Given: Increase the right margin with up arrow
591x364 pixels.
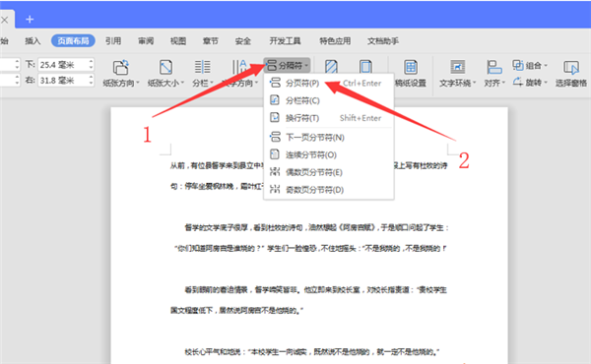Looking at the screenshot, I should (x=92, y=77).
